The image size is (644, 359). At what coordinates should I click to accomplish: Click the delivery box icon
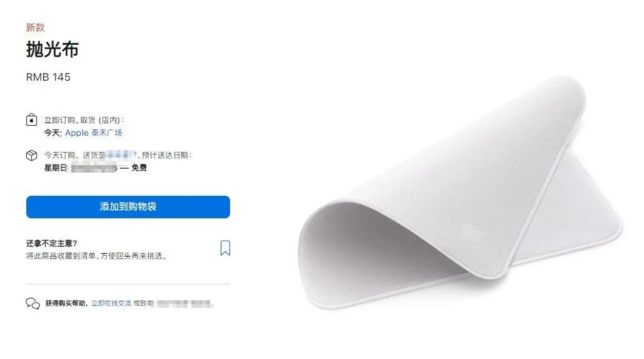pos(32,155)
